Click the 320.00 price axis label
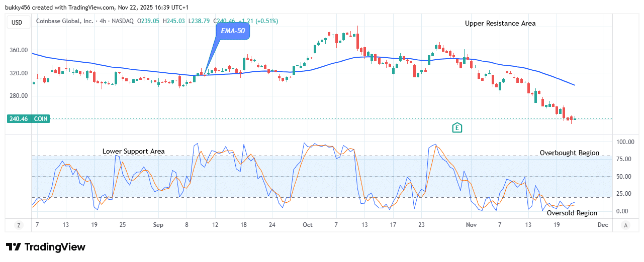The image size is (644, 262). pos(19,73)
